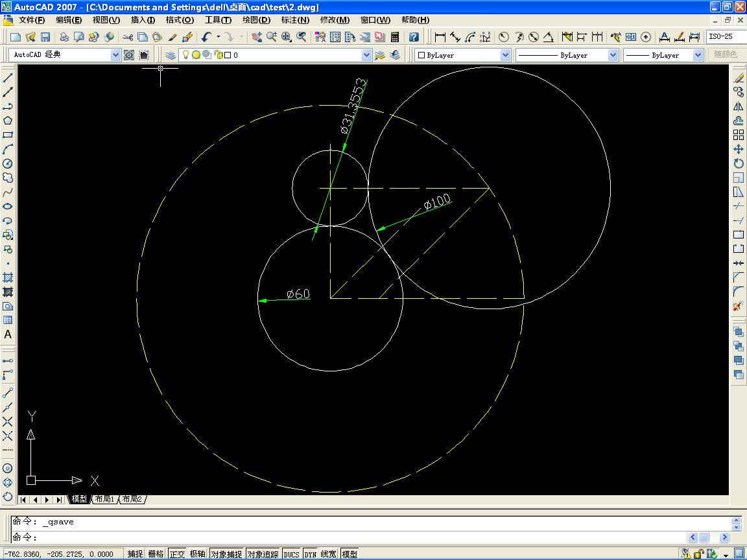
Task: Switch to the 布局1 layout tab
Action: [104, 499]
